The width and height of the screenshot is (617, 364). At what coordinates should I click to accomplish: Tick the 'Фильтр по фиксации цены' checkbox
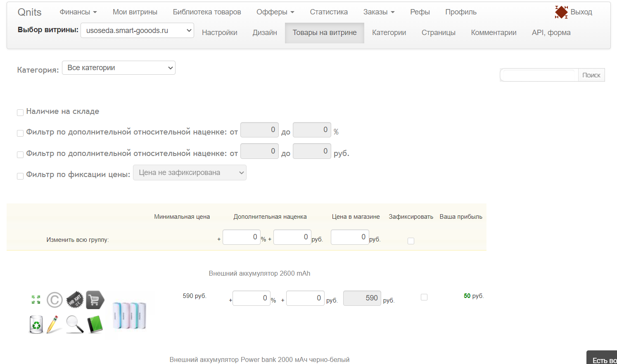(20, 176)
